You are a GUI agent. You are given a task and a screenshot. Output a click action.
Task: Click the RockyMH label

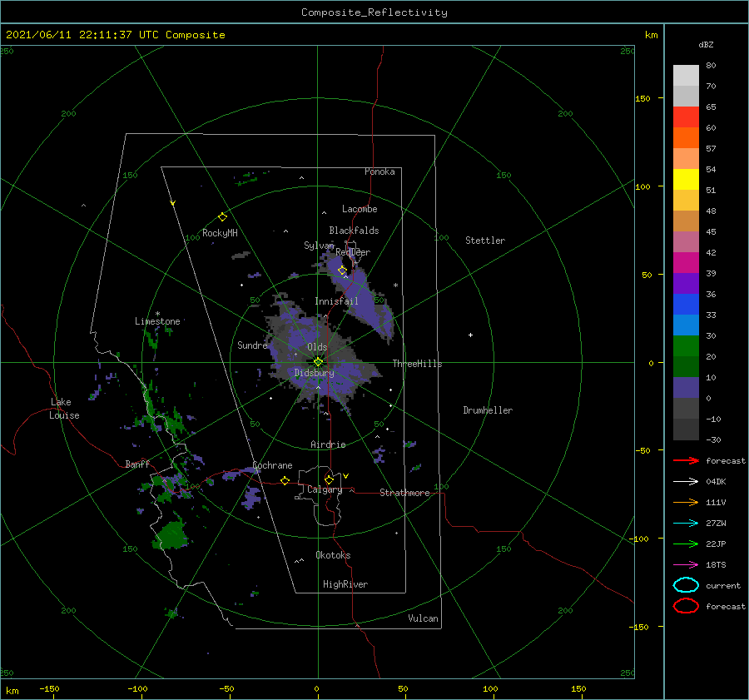click(x=220, y=233)
